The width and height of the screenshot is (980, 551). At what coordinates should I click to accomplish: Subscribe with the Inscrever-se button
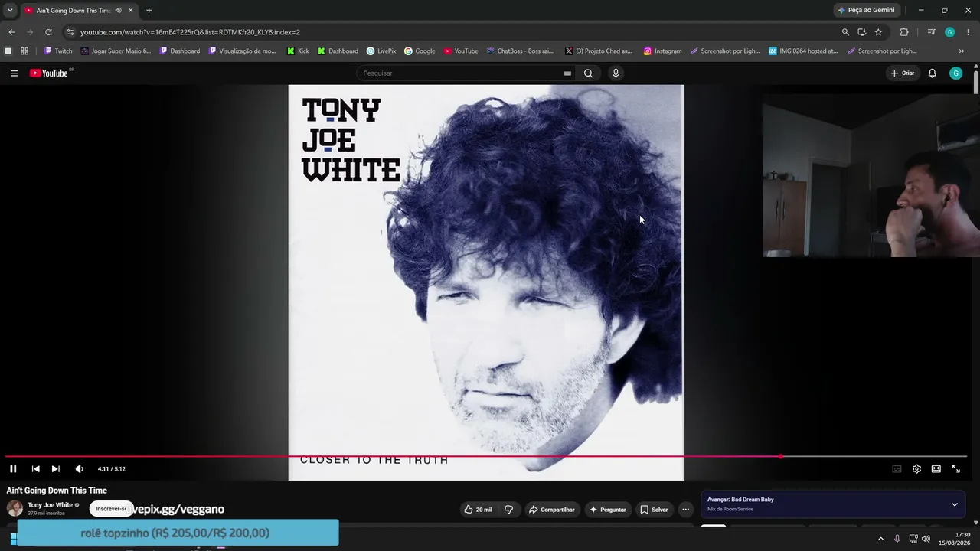pos(112,509)
